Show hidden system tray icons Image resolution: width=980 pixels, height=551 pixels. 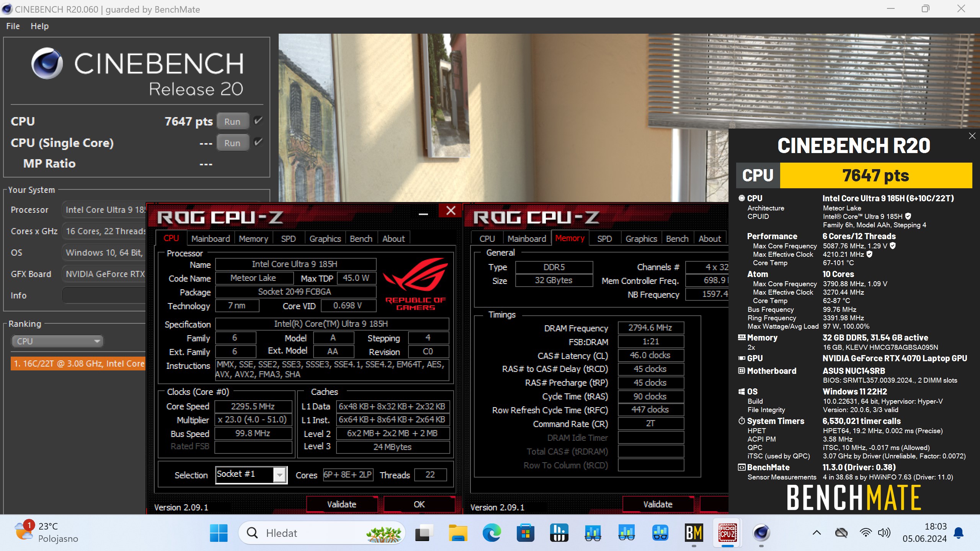[x=817, y=533]
